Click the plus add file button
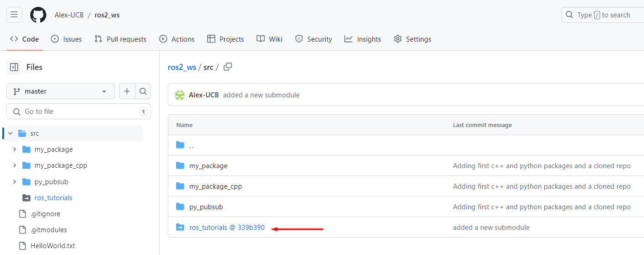Screen dimensions: 644x255 tap(127, 91)
